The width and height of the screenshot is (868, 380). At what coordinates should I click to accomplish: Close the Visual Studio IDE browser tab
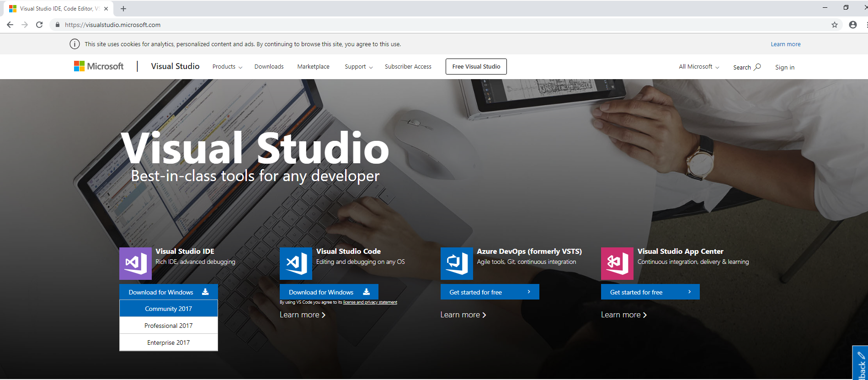click(106, 9)
